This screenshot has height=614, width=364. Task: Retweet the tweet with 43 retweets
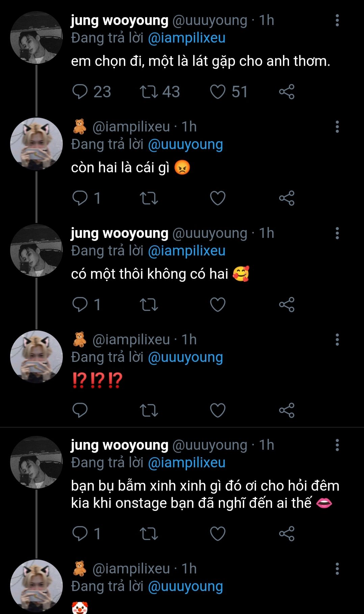point(149,92)
